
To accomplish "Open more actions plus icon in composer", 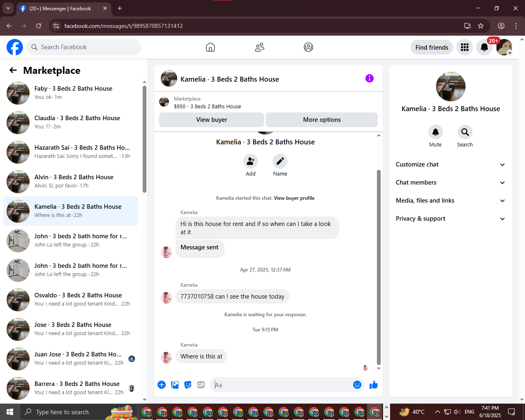I will [x=162, y=385].
